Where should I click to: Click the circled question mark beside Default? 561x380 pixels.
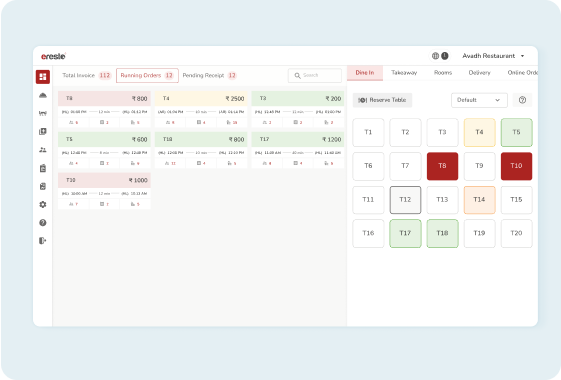[522, 100]
